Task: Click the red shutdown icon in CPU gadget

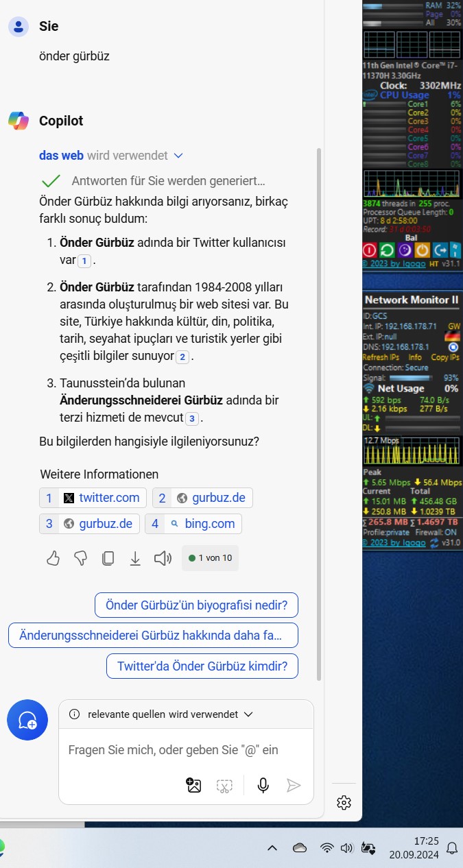Action: [x=369, y=251]
